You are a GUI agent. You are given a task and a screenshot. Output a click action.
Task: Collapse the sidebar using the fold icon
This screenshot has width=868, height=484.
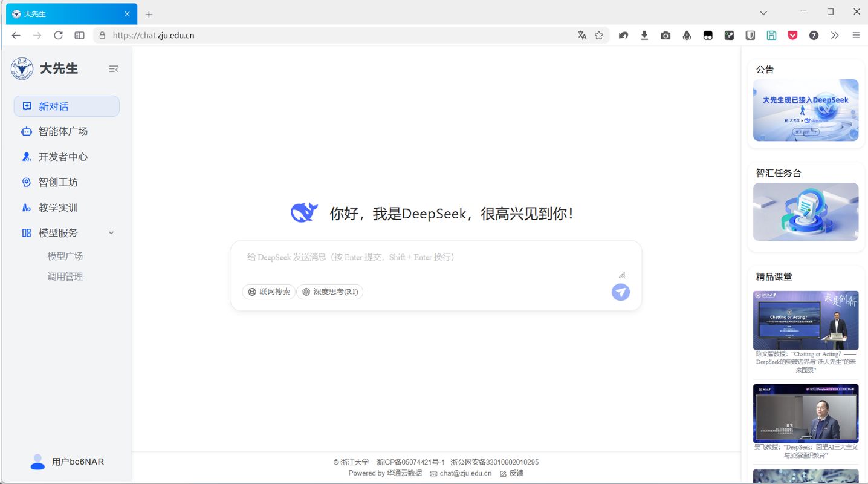click(x=113, y=69)
